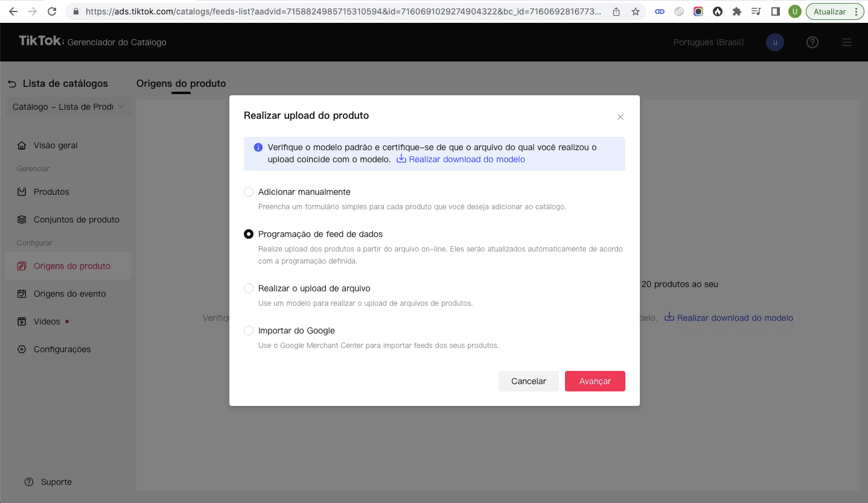868x503 pixels.
Task: Click the Produtos bag icon
Action: click(x=22, y=192)
